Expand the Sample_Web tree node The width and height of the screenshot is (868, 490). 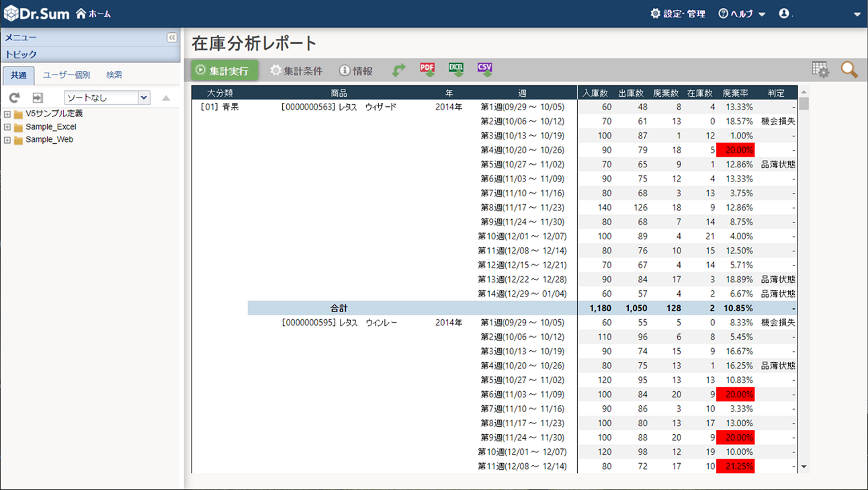pos(7,140)
